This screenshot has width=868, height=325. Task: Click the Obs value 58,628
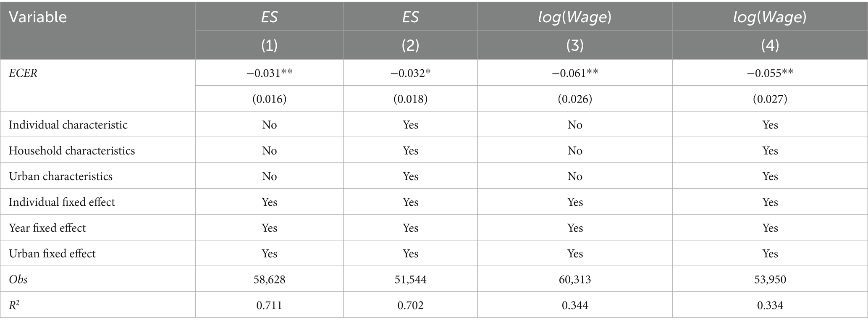[x=269, y=280]
